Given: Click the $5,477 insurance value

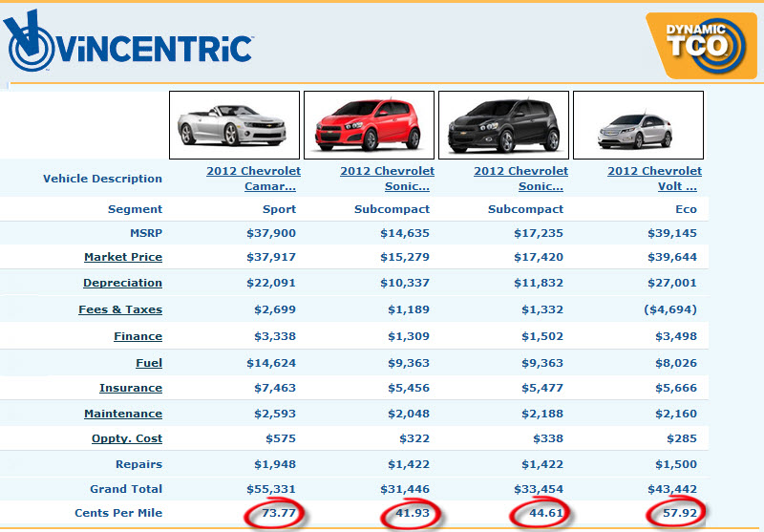Looking at the screenshot, I should 542,388.
